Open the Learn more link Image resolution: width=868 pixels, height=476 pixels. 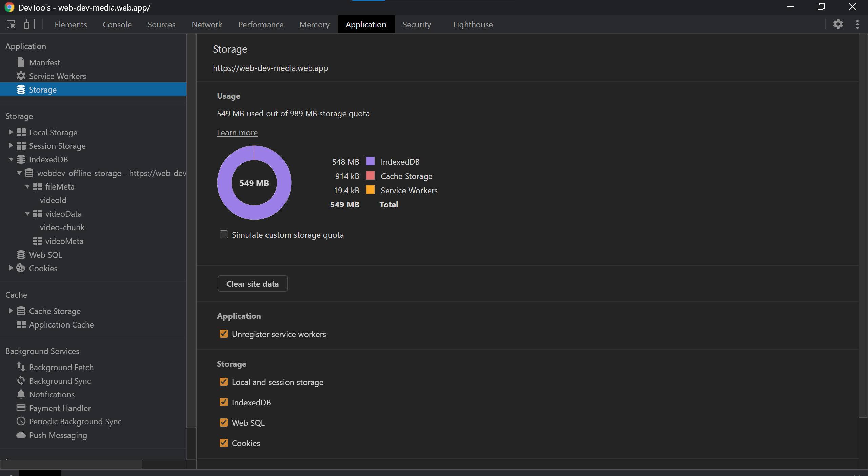[x=237, y=133]
